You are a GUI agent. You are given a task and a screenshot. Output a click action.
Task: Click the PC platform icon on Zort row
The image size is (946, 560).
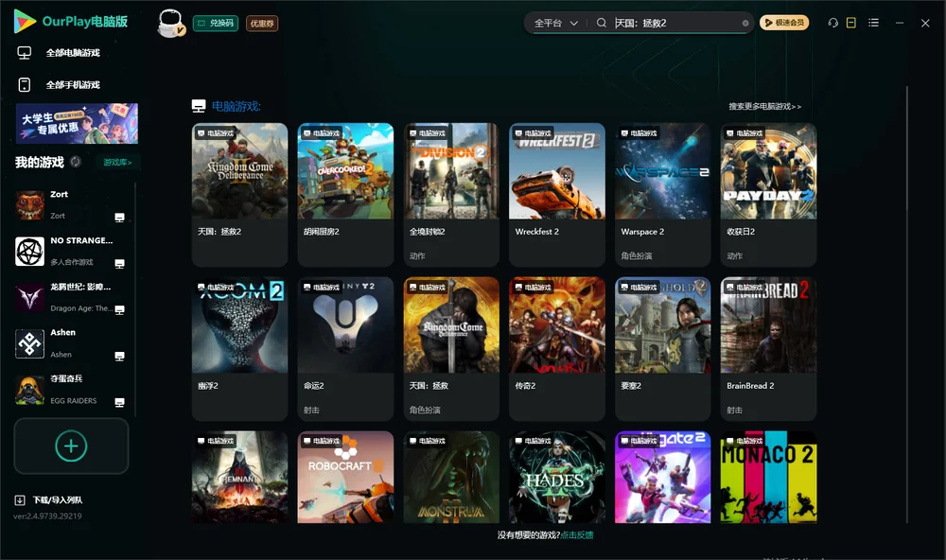tap(119, 218)
